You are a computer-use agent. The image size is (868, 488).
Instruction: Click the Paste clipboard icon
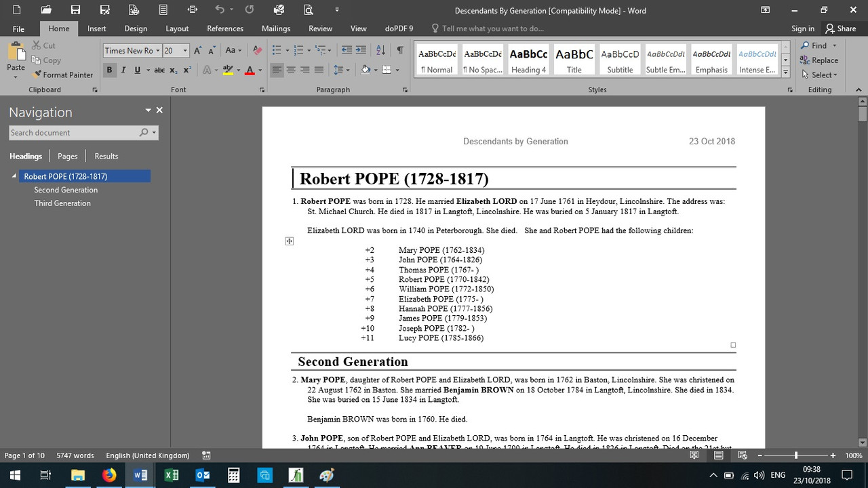[16, 52]
